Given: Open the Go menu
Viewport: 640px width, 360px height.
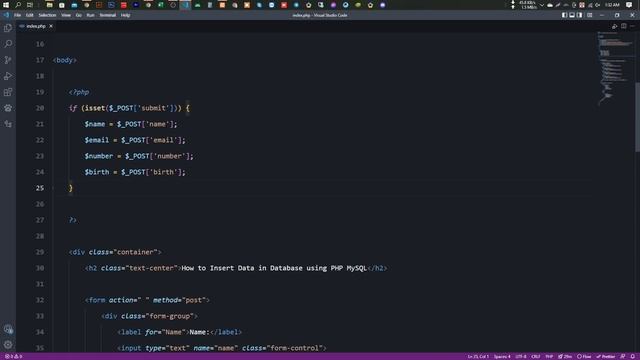Looking at the screenshot, I should (x=78, y=15).
